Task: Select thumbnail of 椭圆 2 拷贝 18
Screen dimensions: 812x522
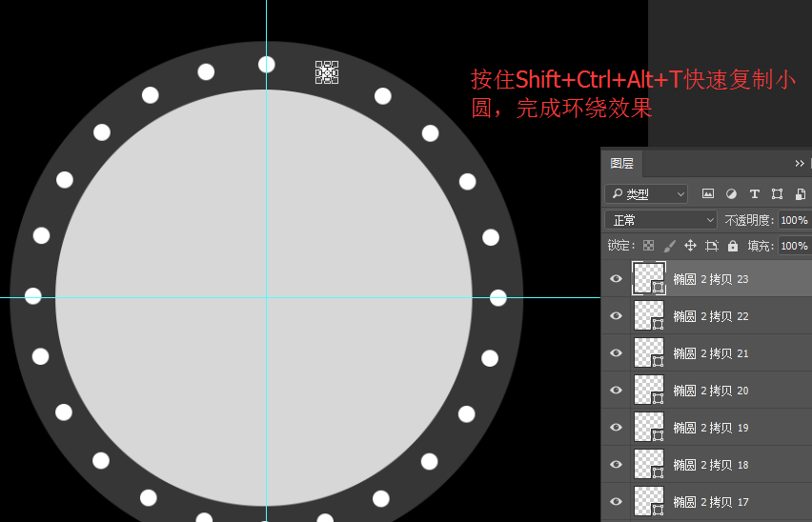Action: [x=649, y=464]
